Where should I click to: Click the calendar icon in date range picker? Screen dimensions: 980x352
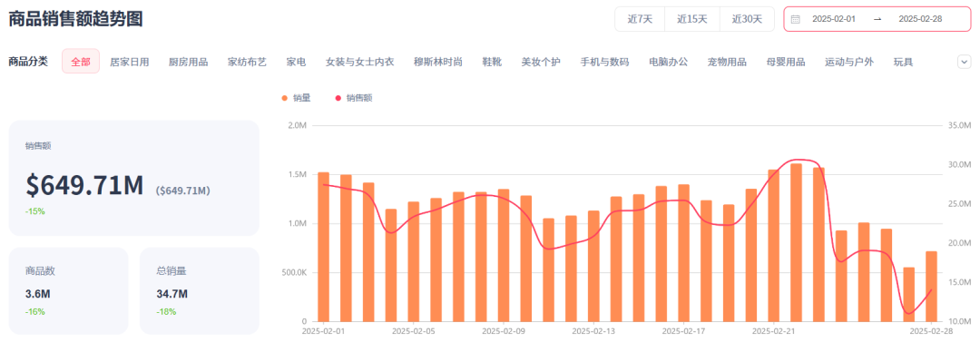[x=795, y=19]
